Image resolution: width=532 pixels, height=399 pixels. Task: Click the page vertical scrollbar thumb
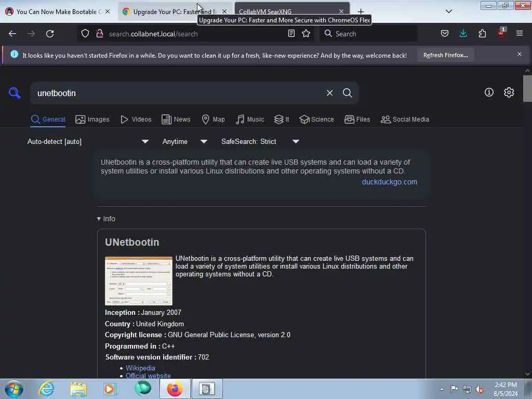coord(527,88)
